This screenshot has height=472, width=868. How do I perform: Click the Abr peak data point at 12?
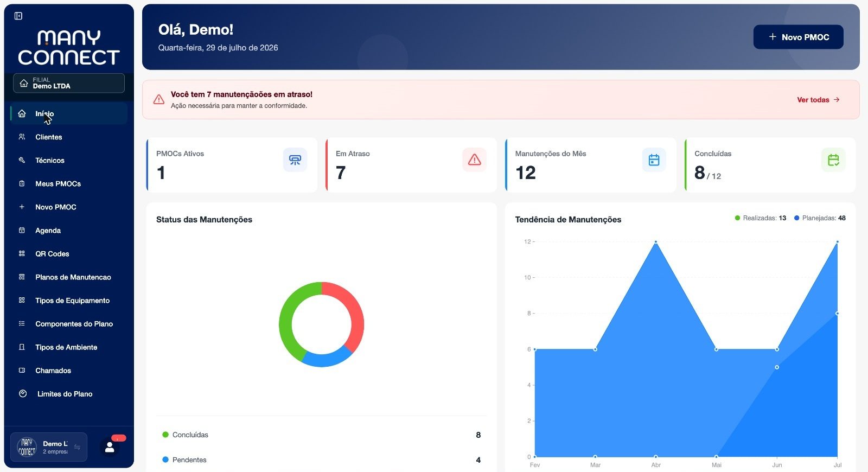(x=656, y=242)
